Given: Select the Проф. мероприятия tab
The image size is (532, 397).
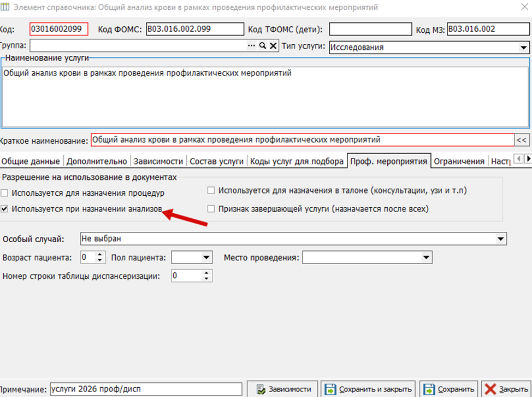Looking at the screenshot, I should coord(389,161).
